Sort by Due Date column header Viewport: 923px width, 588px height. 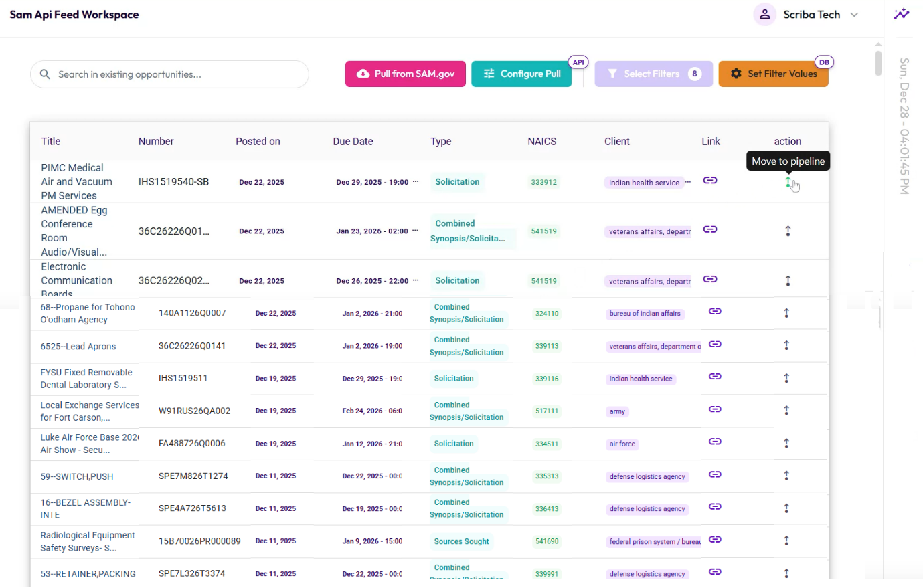click(x=353, y=141)
